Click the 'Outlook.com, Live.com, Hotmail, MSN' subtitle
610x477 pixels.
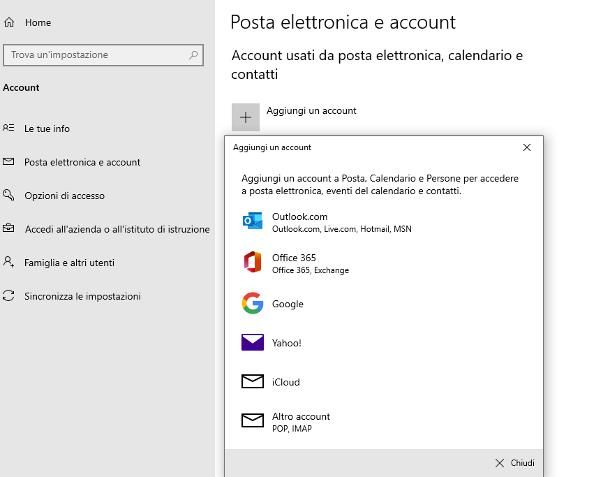(342, 229)
